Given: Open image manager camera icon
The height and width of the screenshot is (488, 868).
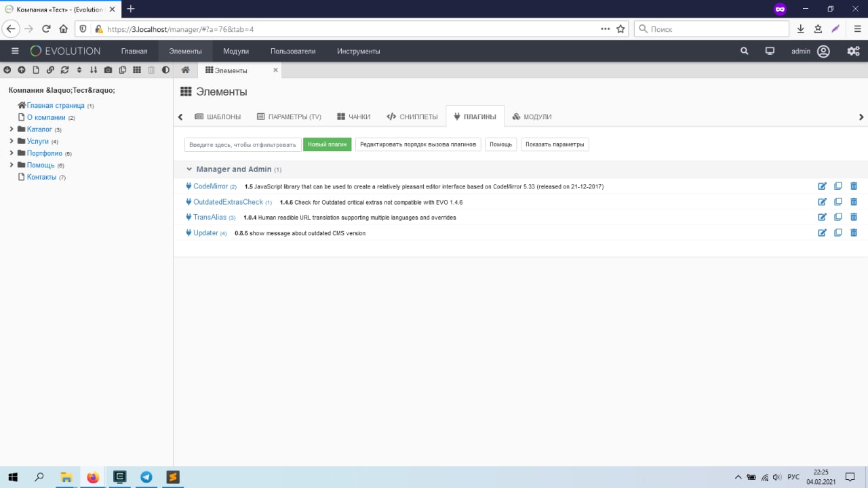Looking at the screenshot, I should (x=108, y=70).
